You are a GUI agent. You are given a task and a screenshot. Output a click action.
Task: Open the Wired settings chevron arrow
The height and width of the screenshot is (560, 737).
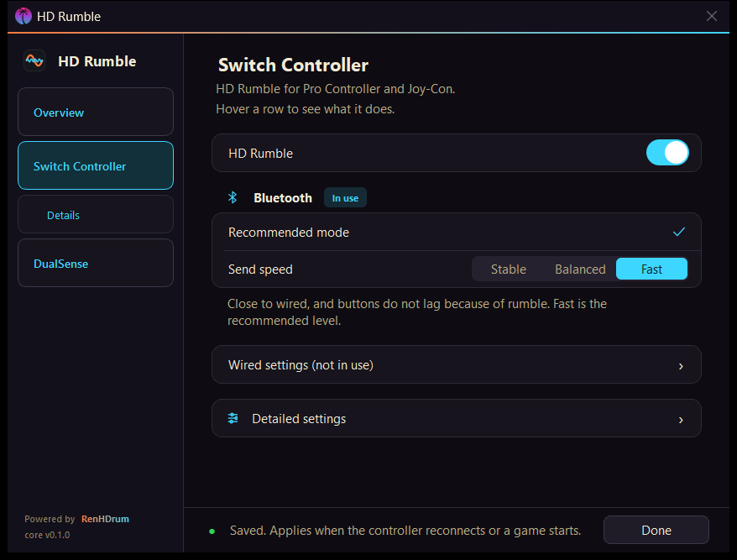tap(681, 366)
